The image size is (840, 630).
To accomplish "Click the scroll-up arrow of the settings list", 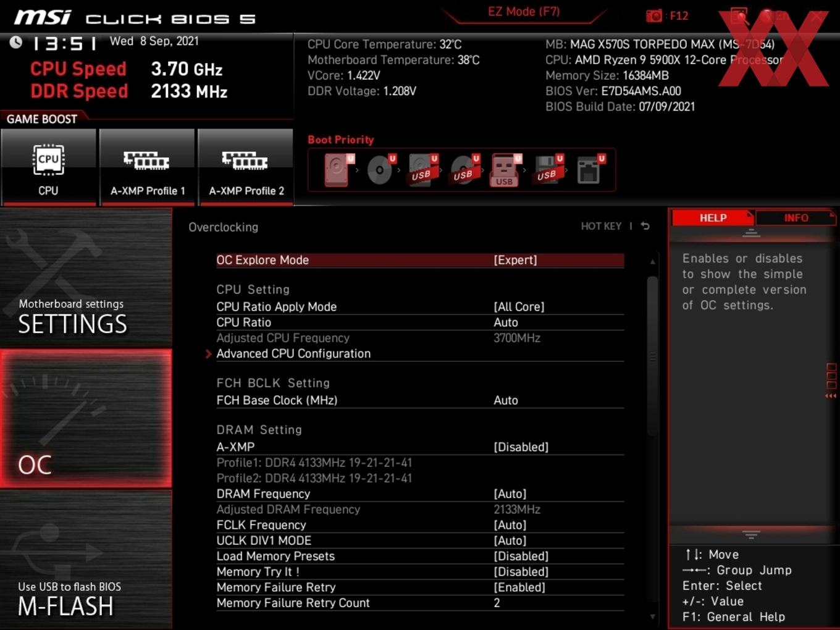I will point(652,262).
